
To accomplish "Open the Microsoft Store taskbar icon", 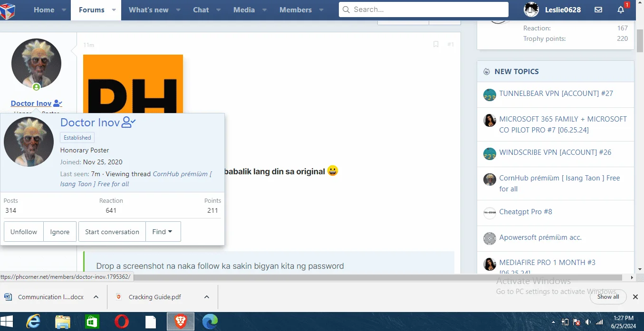I will pos(92,322).
